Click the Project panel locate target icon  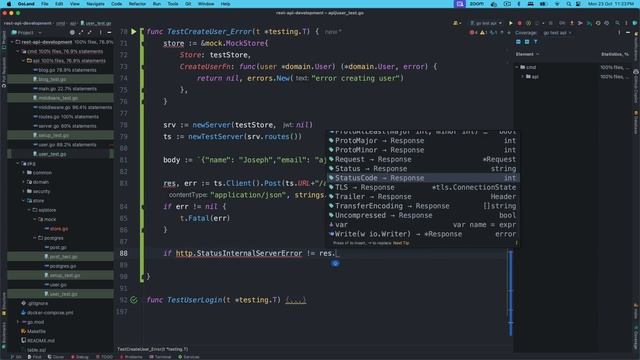(72, 33)
